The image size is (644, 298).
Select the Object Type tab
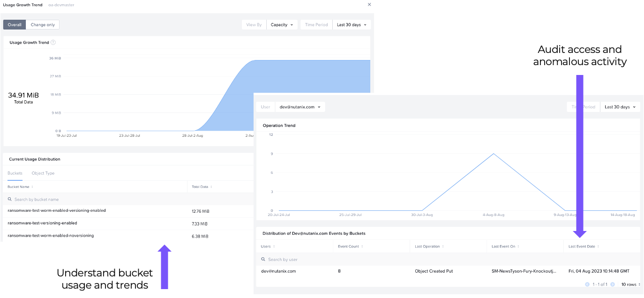[x=43, y=173]
